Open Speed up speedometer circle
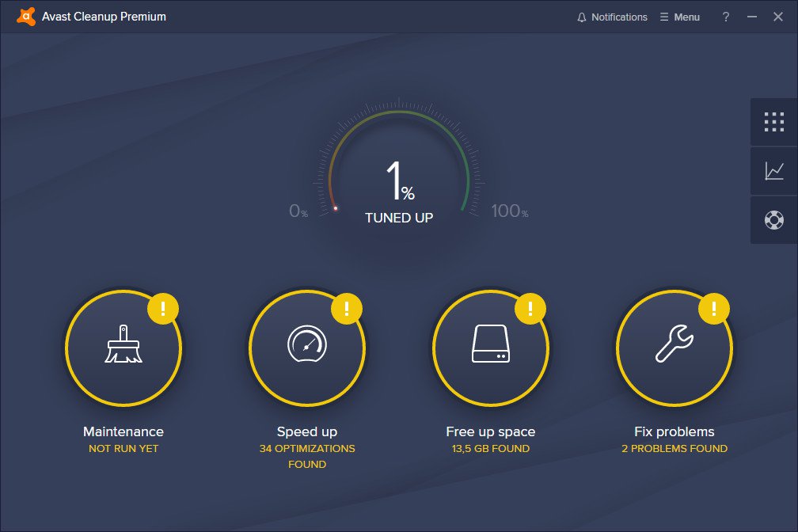Image resolution: width=798 pixels, height=532 pixels. coord(307,348)
